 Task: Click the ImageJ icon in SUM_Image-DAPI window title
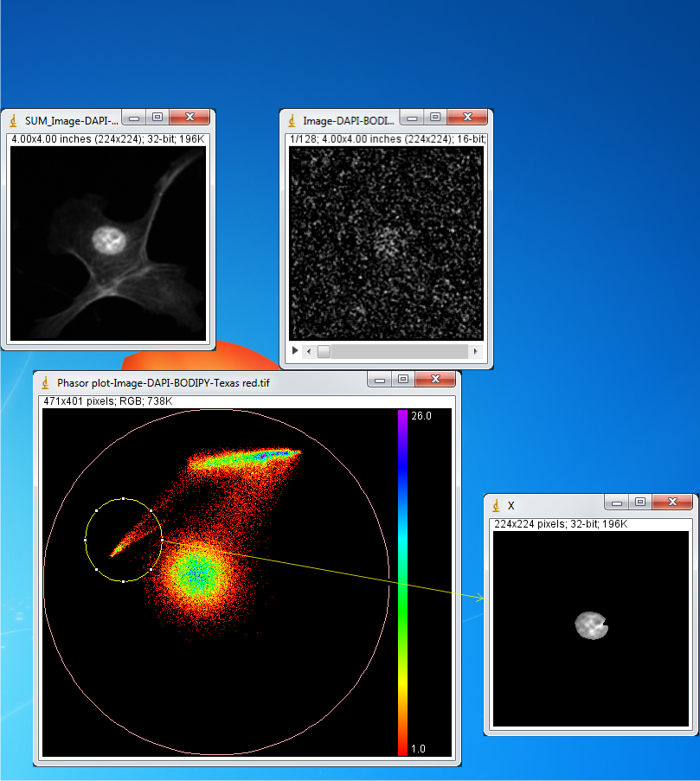pyautogui.click(x=14, y=120)
